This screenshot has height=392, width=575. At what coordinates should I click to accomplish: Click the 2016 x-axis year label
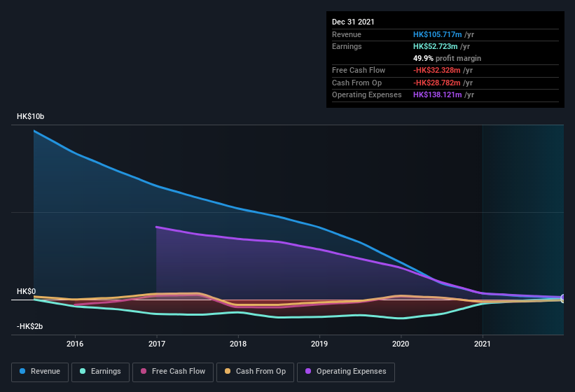tap(75, 344)
